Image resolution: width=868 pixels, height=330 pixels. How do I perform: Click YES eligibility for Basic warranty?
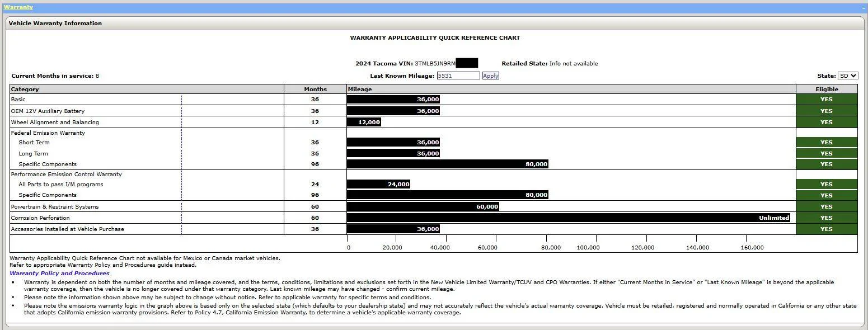point(826,100)
